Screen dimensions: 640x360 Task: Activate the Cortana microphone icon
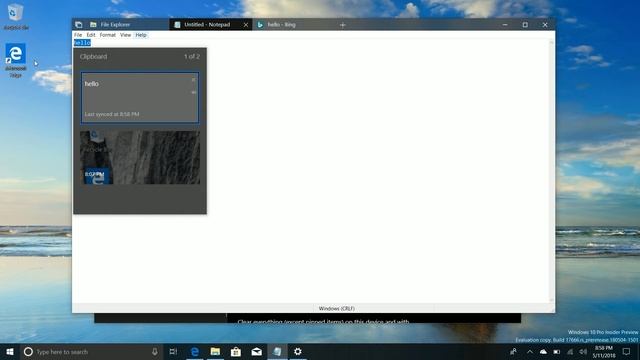[x=155, y=351]
